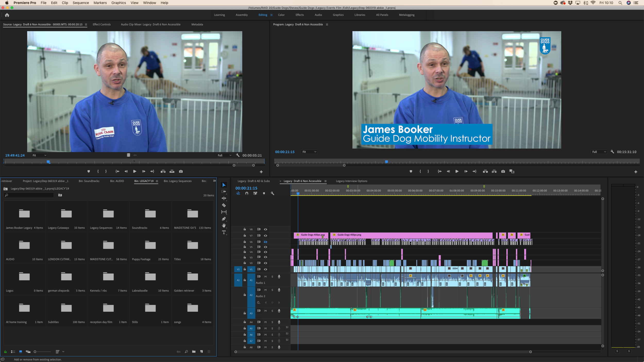The height and width of the screenshot is (362, 644).
Task: Select the Ripple Edit tool
Action: tap(224, 198)
